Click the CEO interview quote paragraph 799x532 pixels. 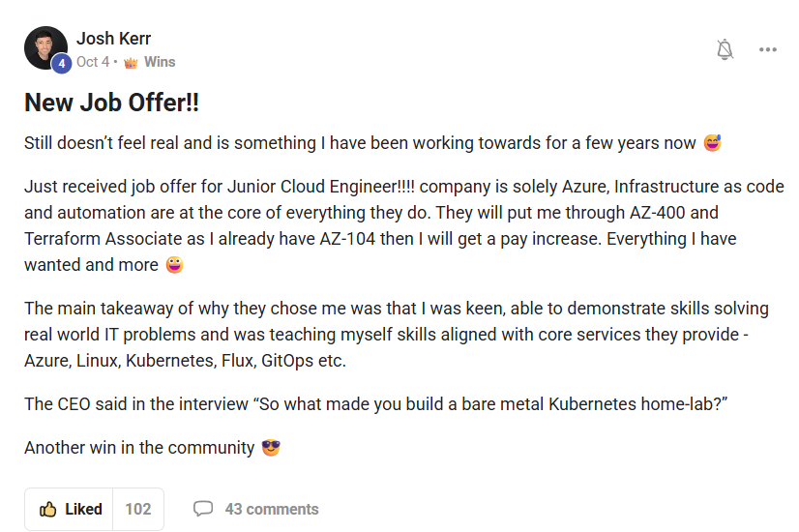click(375, 404)
